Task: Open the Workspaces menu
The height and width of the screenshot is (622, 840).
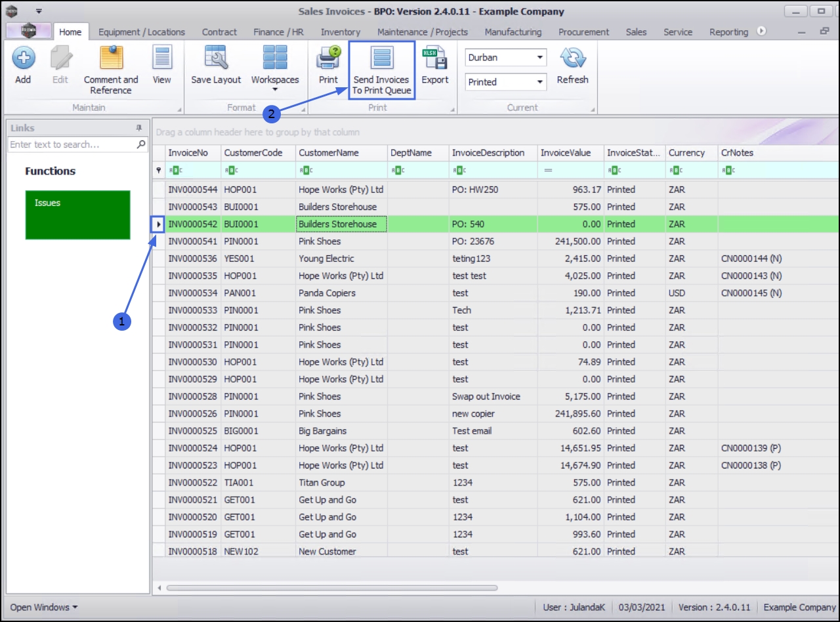Action: click(275, 68)
